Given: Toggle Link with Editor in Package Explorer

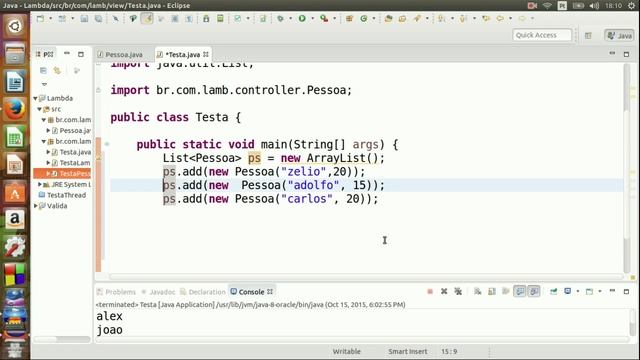Looking at the screenshot, I should click(x=57, y=71).
